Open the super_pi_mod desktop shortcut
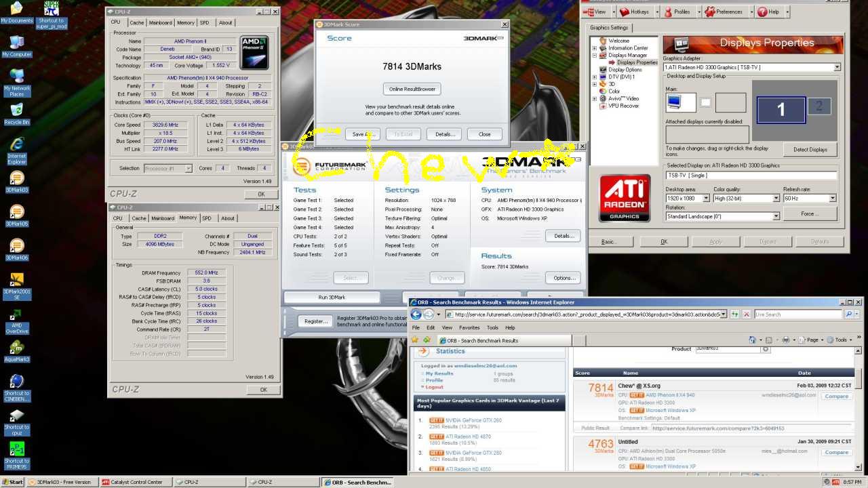 (51, 14)
